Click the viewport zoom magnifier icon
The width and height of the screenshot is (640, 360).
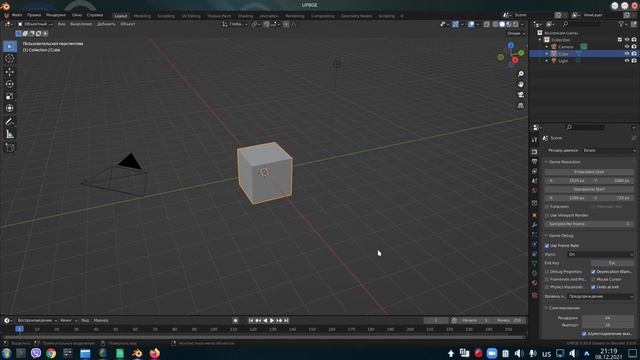(520, 74)
